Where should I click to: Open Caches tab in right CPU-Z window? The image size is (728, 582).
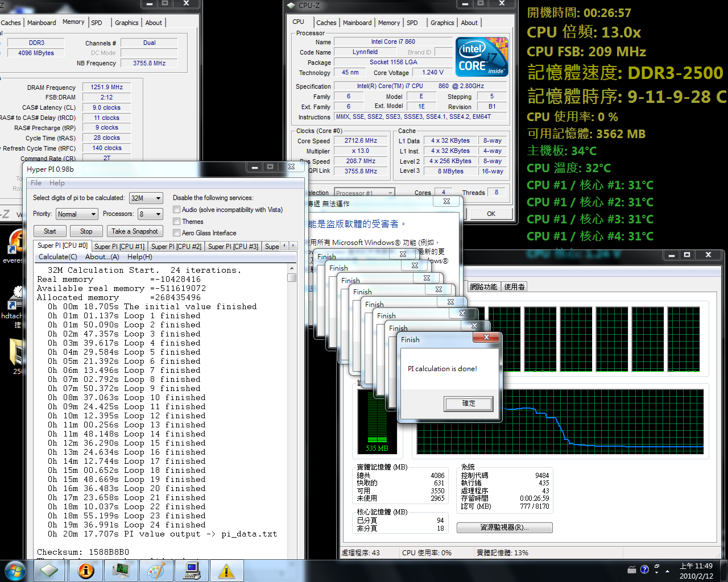326,23
